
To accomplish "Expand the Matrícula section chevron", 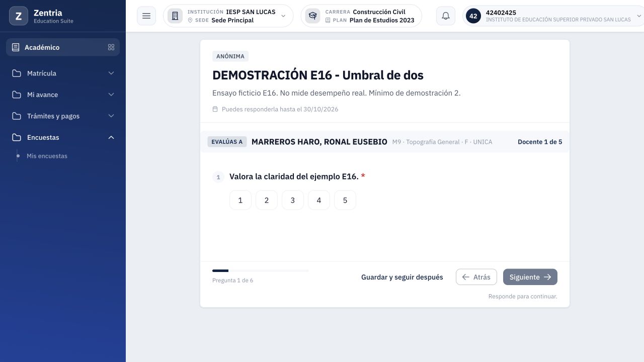I will point(111,73).
